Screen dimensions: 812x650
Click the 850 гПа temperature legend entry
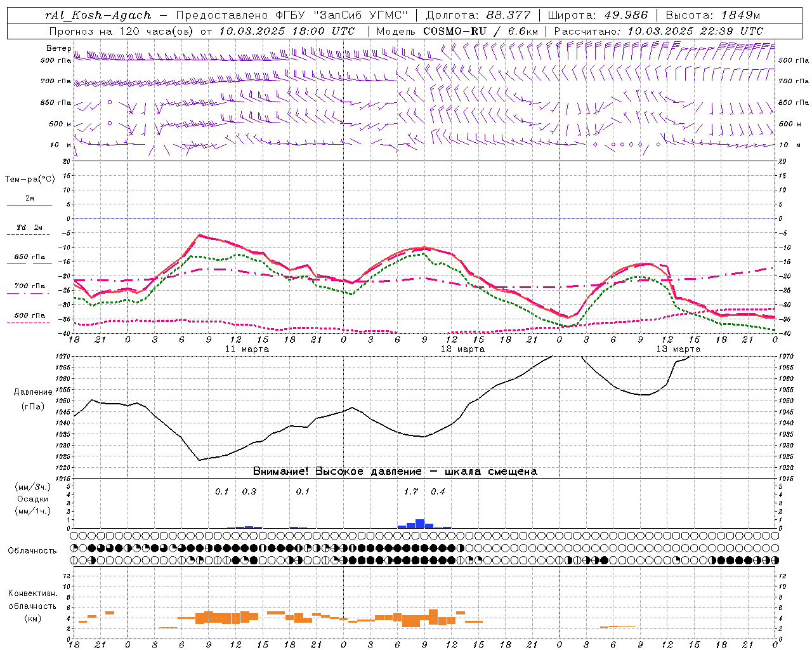click(x=30, y=257)
